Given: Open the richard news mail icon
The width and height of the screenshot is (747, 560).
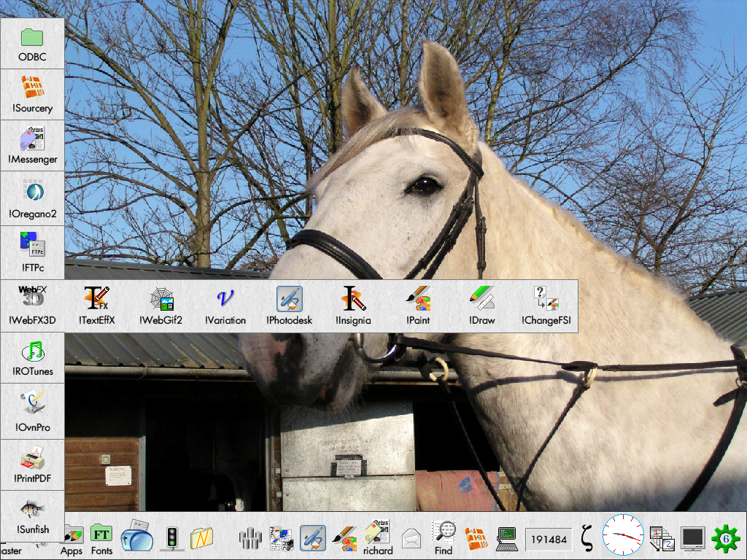Looking at the screenshot, I should [x=378, y=538].
